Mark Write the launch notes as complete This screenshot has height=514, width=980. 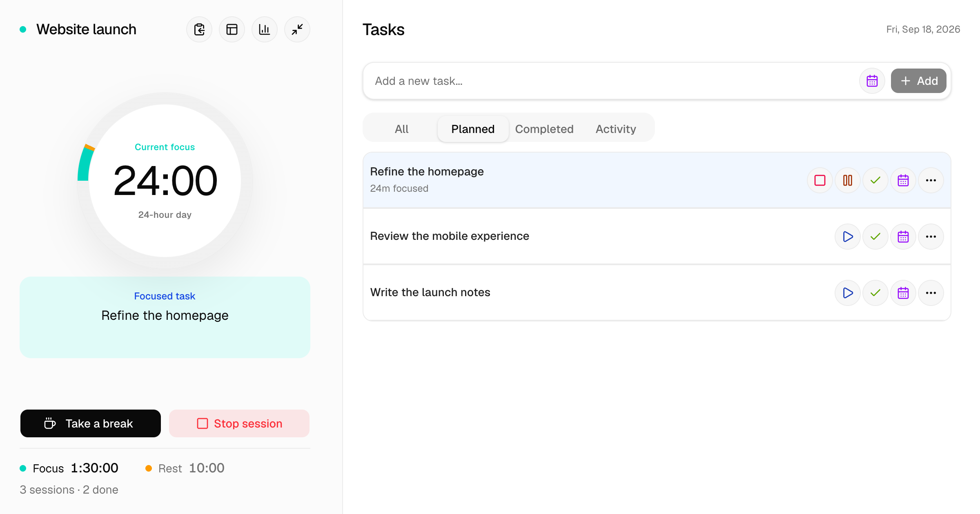tap(875, 293)
